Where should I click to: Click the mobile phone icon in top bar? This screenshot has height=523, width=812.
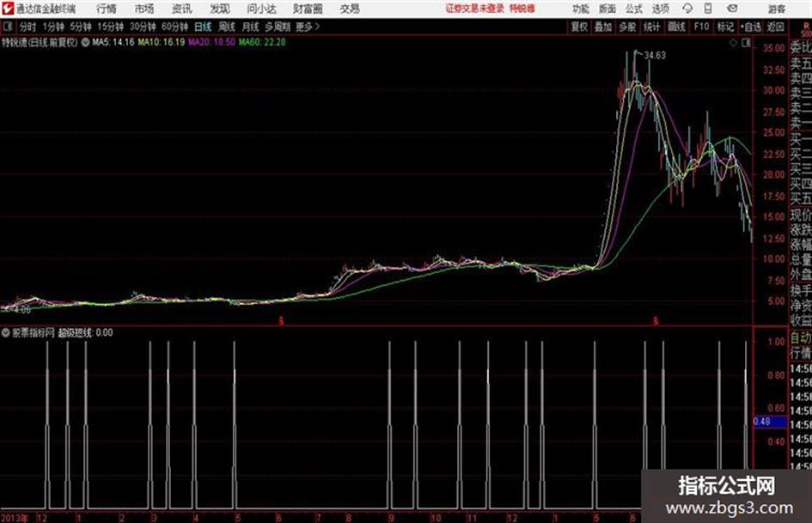coord(708,9)
